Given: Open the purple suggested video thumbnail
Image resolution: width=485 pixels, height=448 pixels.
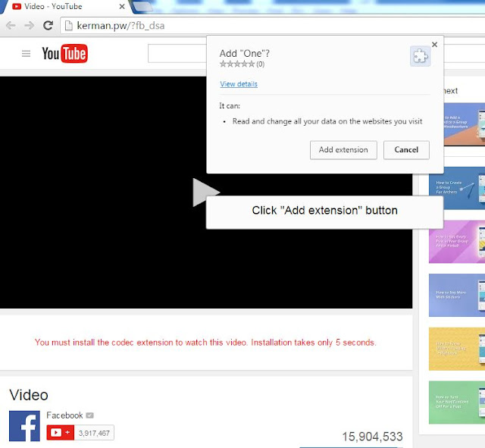Looking at the screenshot, I should (457, 242).
